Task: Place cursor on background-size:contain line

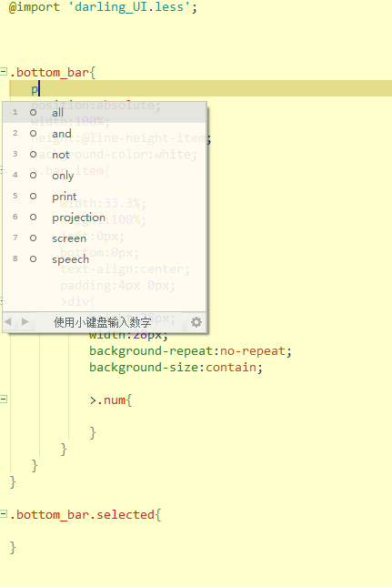Action: pos(176,368)
